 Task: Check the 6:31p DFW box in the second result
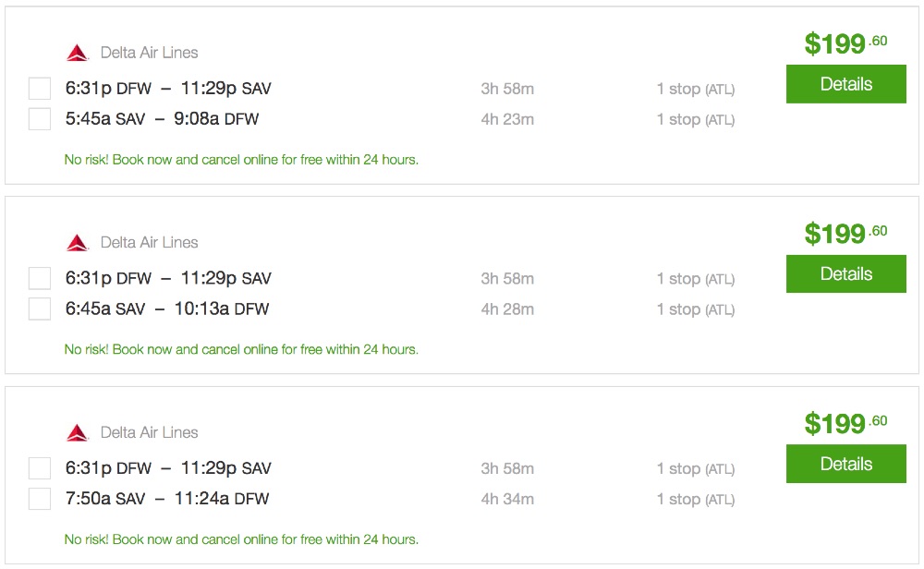point(40,278)
